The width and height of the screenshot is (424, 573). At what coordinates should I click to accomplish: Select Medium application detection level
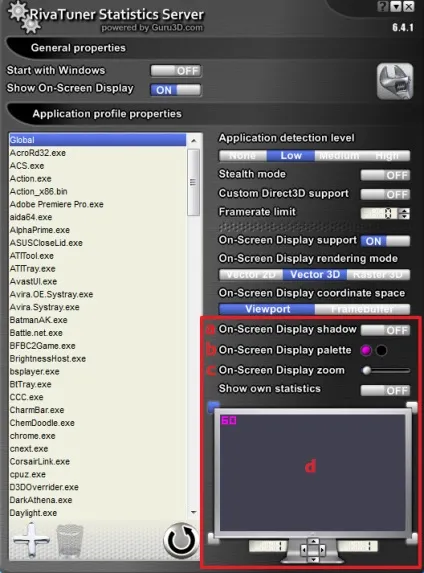[x=338, y=156]
